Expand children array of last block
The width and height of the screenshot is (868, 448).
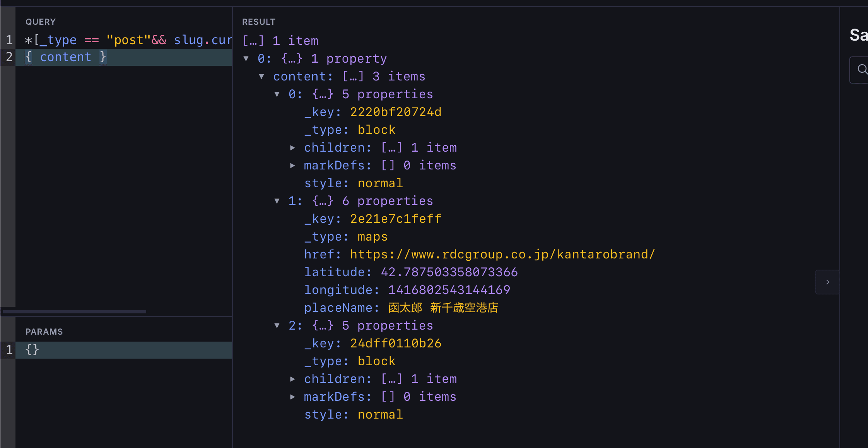[292, 379]
